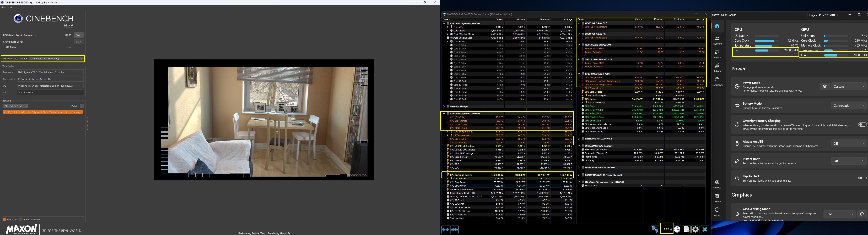Open Instant Boot Off dropdown
The image size is (868, 235).
[849, 161]
